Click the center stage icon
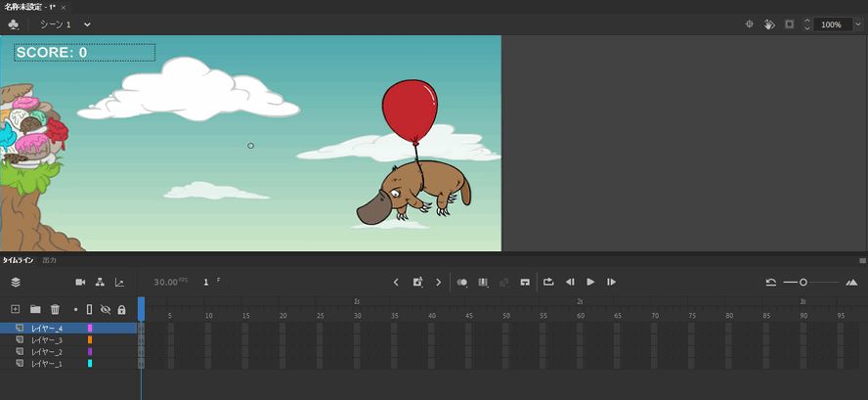The image size is (868, 400). point(749,24)
